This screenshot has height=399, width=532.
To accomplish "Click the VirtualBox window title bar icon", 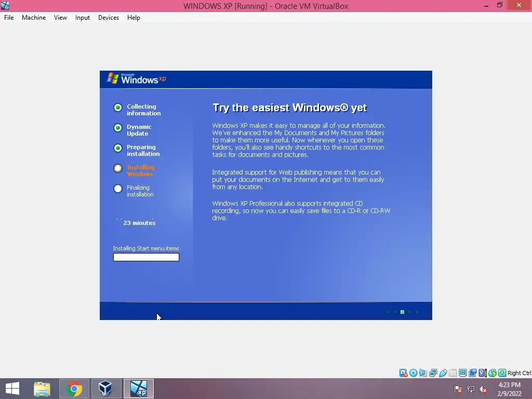I will pyautogui.click(x=5, y=5).
